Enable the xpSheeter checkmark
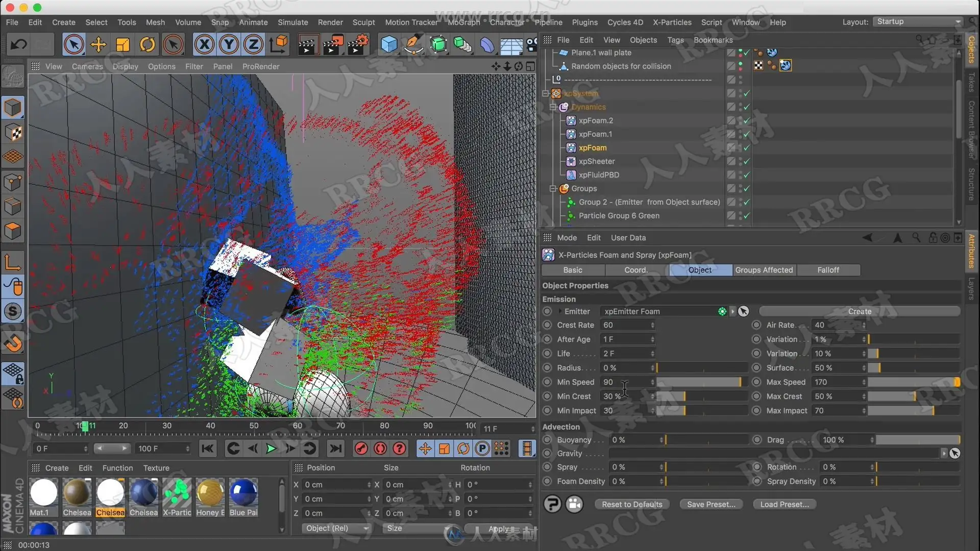 tap(747, 161)
